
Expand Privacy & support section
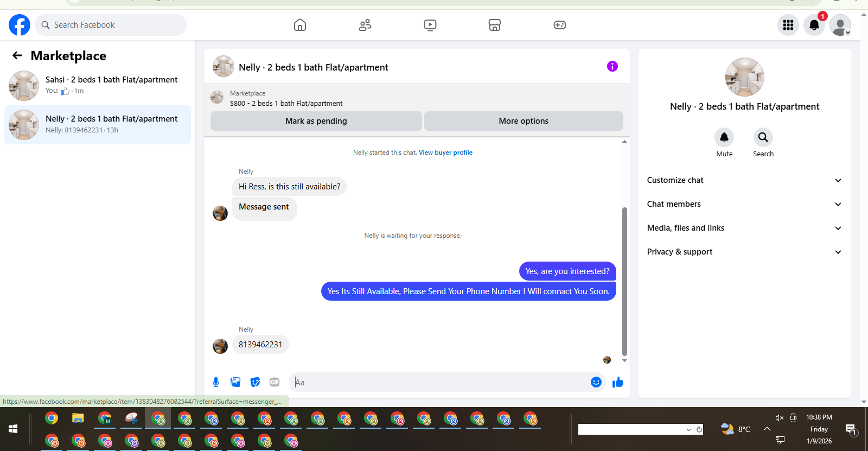[744, 252]
